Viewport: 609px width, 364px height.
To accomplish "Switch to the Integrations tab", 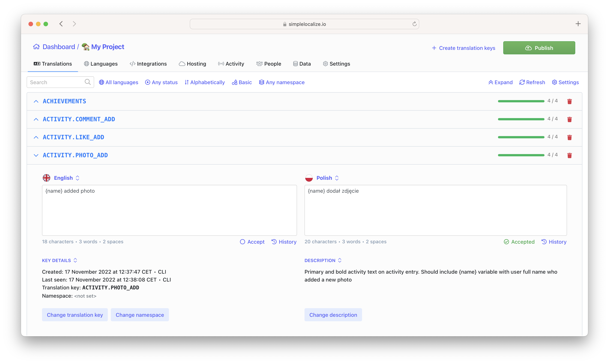I will [152, 64].
